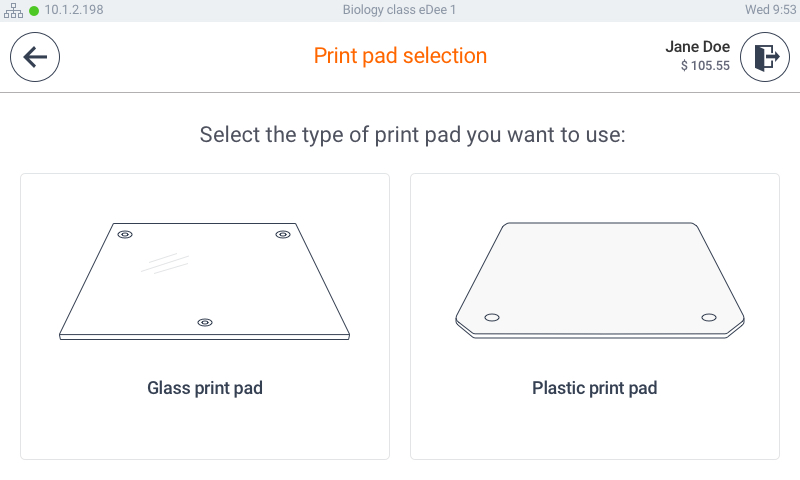Click the green connection status dot
The width and height of the screenshot is (800, 480).
(34, 11)
